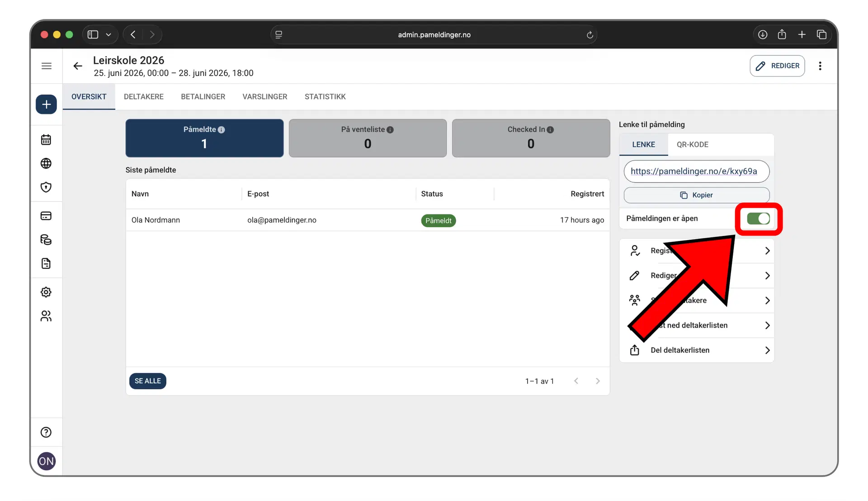
Task: Open the three-dot more options menu
Action: (x=820, y=66)
